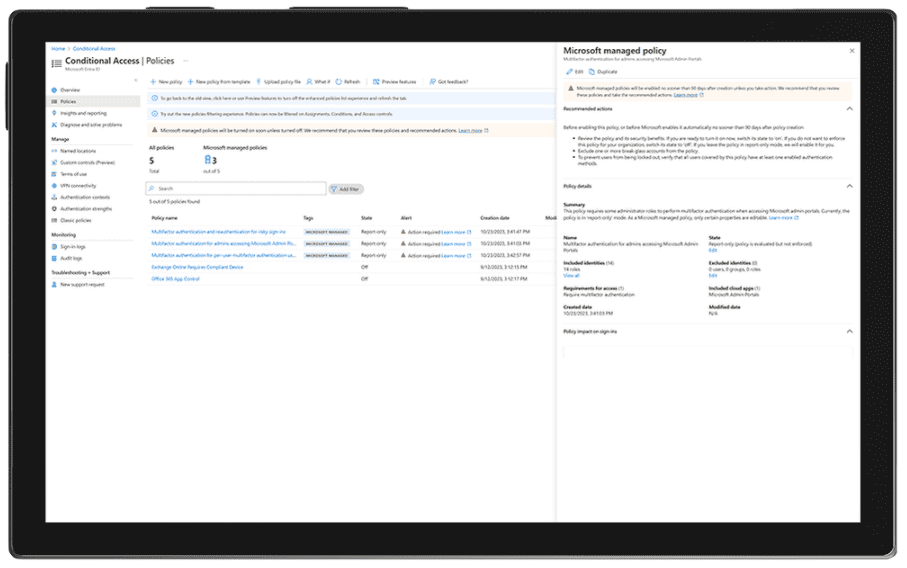This screenshot has height=568, width=907.
Task: Click the Home breadcrumb link
Action: 58,49
